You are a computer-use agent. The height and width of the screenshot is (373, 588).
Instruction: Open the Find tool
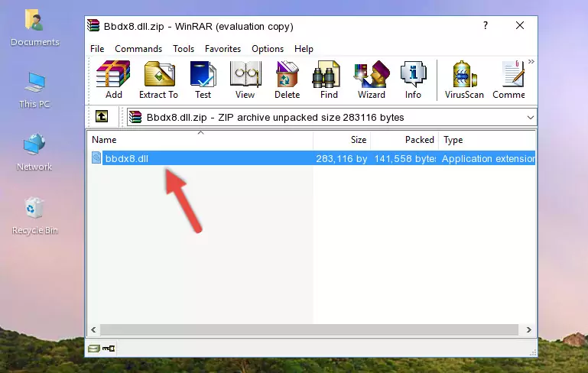(x=329, y=79)
